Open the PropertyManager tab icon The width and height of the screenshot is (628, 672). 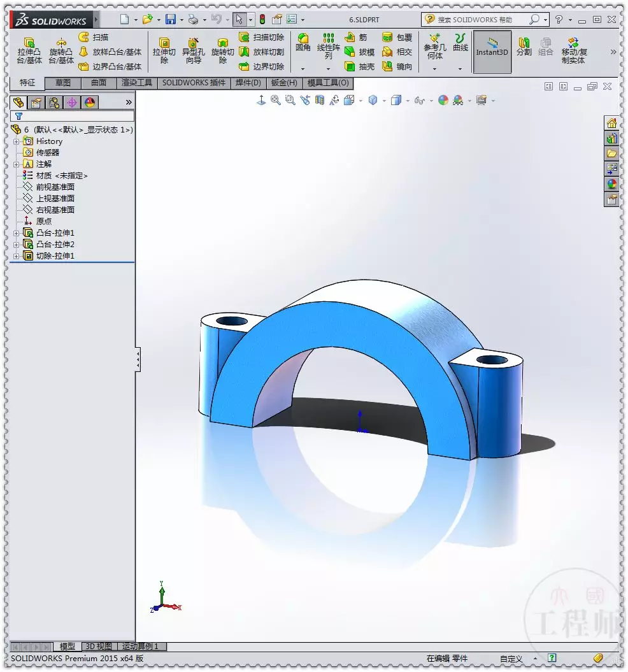tap(36, 103)
